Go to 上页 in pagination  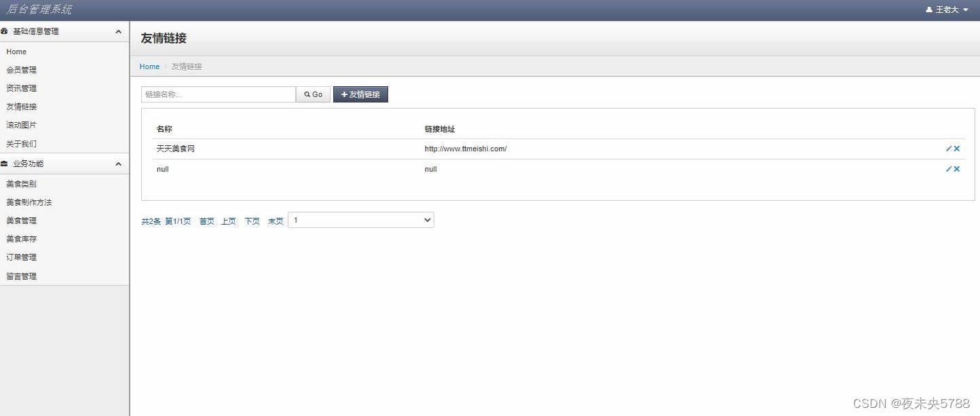point(229,221)
